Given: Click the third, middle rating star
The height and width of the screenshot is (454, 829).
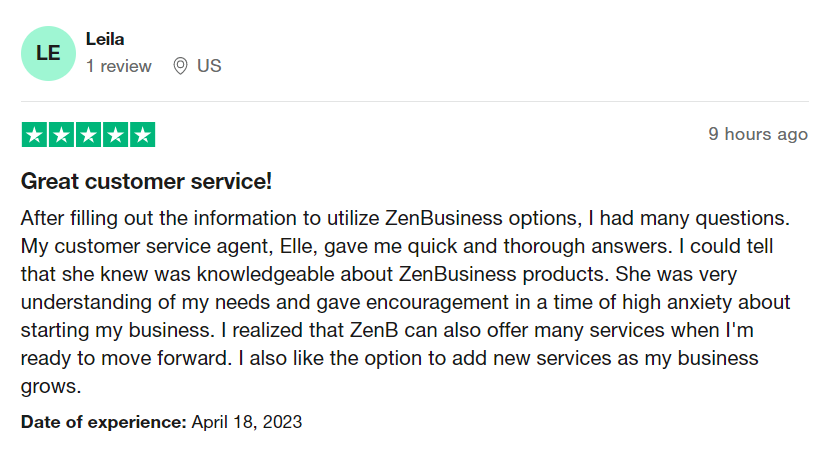Looking at the screenshot, I should pos(88,135).
